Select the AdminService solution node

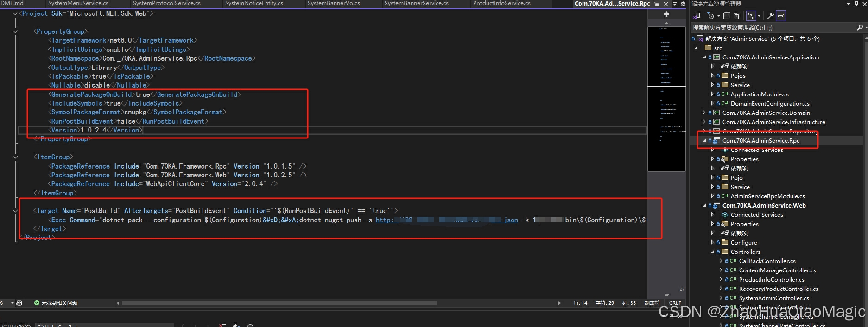click(x=762, y=38)
